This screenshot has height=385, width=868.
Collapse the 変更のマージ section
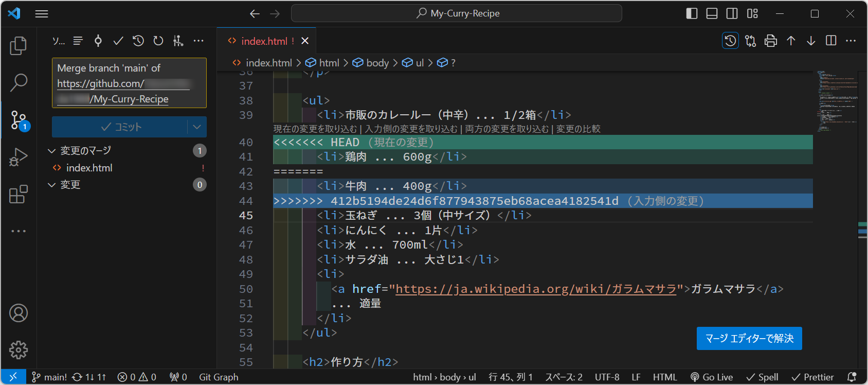(x=51, y=151)
